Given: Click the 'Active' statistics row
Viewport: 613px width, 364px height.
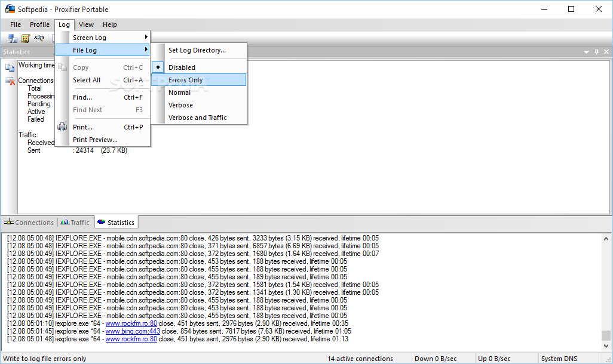Looking at the screenshot, I should 36,112.
